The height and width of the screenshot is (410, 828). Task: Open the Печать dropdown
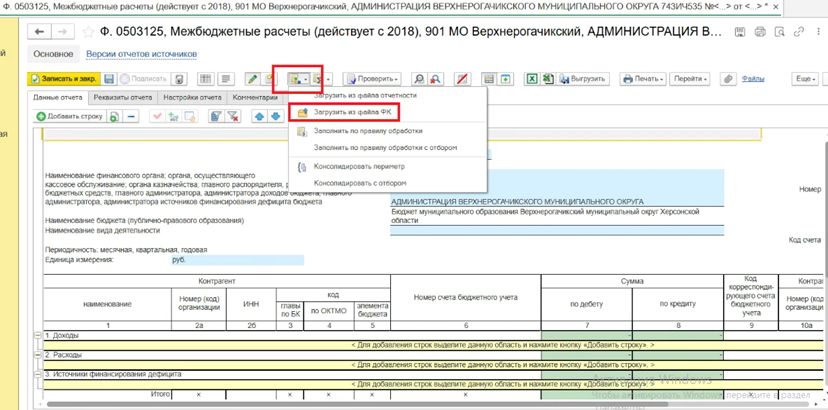click(x=643, y=79)
